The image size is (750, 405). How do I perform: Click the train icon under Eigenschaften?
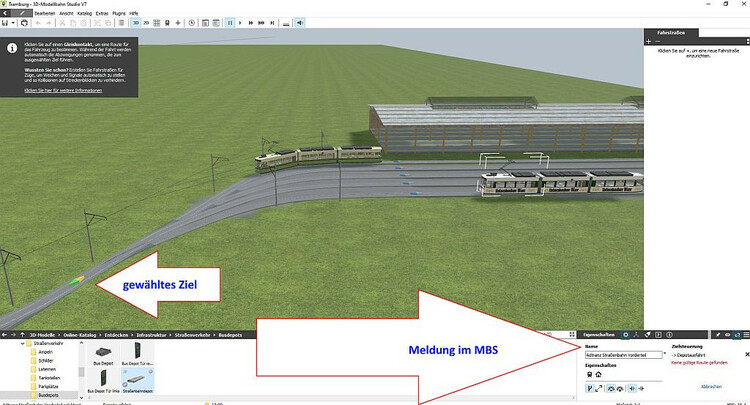tap(589, 374)
